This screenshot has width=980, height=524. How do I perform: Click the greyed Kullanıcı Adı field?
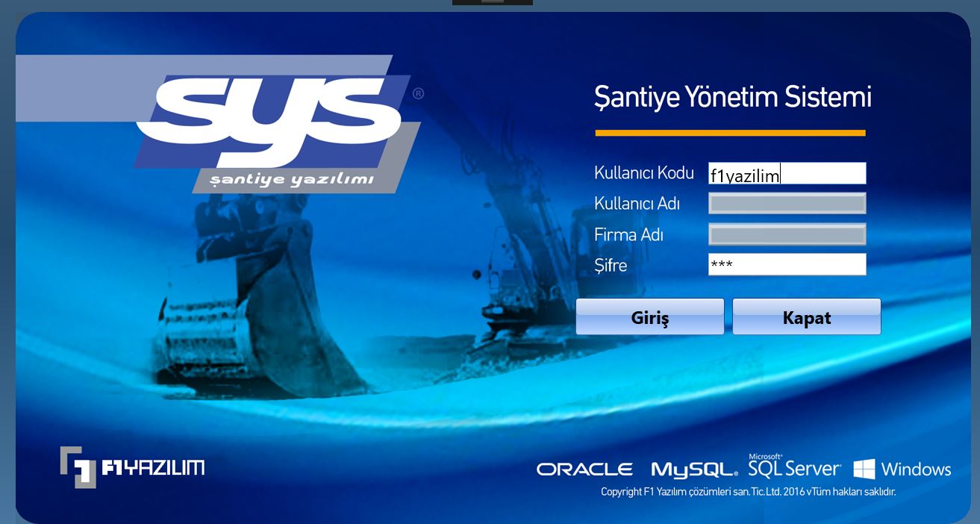pyautogui.click(x=787, y=204)
